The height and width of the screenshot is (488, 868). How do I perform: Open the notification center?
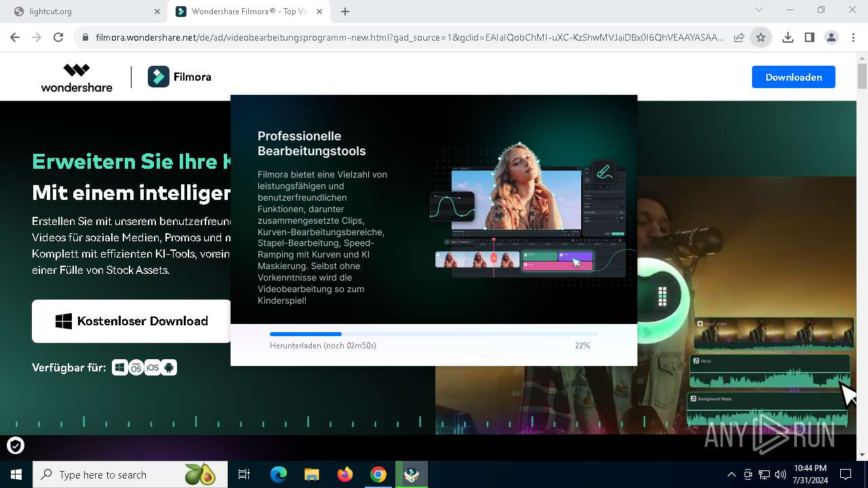coord(846,474)
